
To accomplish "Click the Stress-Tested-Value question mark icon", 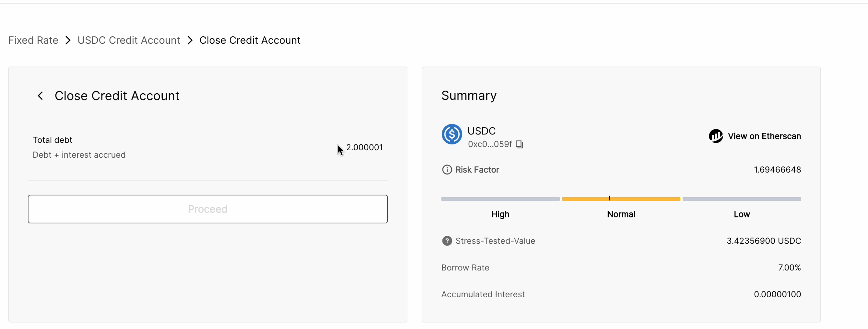I will point(447,241).
